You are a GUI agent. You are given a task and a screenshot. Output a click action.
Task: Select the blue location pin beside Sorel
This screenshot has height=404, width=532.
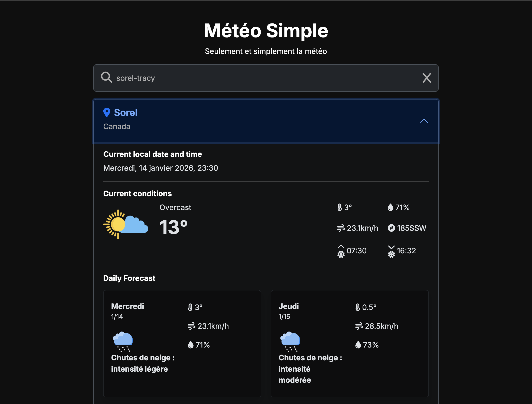point(107,113)
